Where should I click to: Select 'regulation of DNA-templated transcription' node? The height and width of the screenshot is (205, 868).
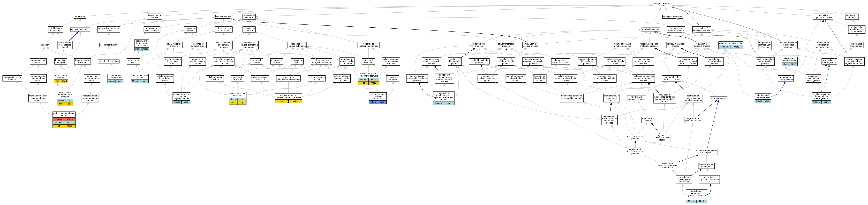pos(684,179)
